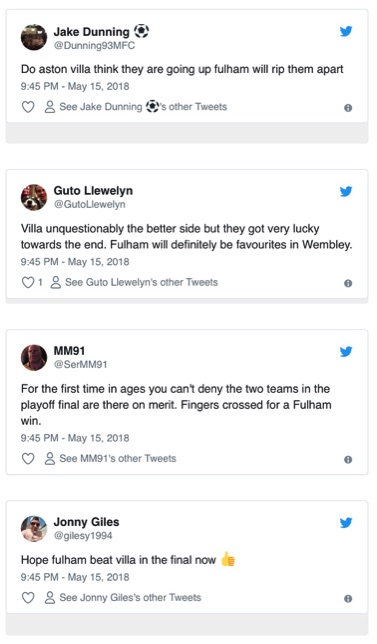Image resolution: width=377 pixels, height=644 pixels.
Task: Open the @gilesy1994 handle link
Action: (83, 536)
